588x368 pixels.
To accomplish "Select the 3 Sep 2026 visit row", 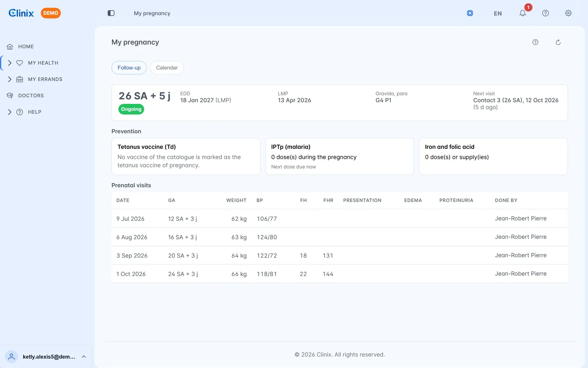I will click(340, 256).
